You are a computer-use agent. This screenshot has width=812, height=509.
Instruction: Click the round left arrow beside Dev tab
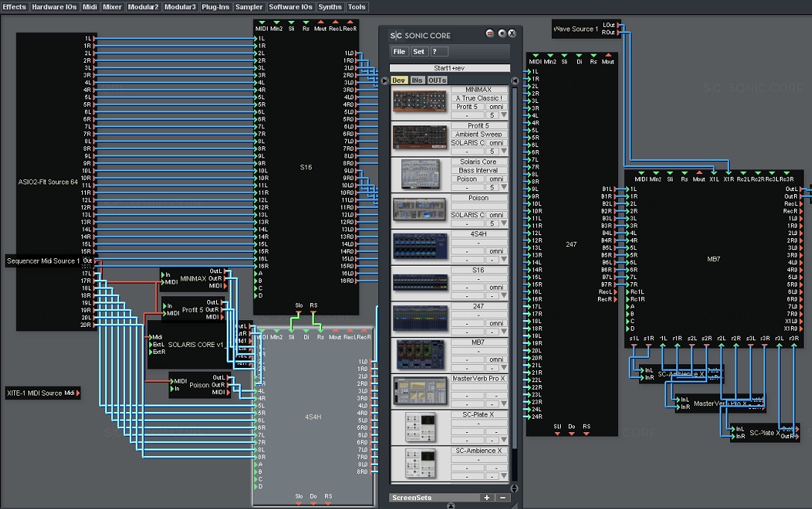click(384, 81)
